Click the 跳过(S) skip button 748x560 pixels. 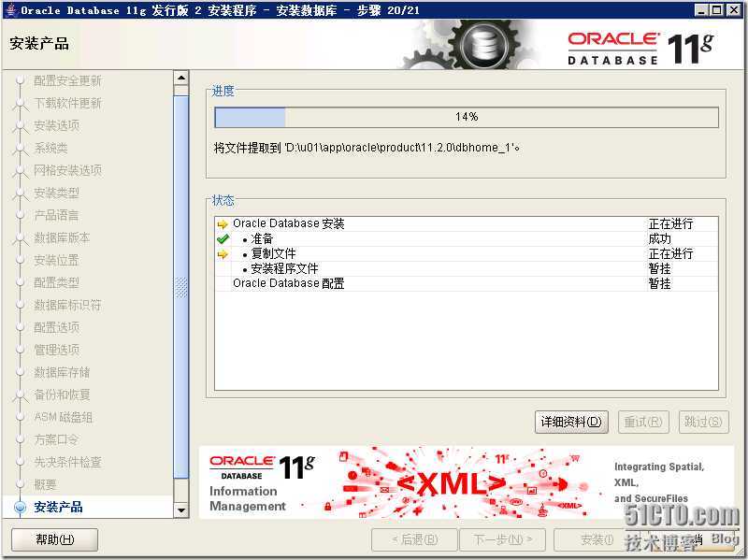click(703, 422)
